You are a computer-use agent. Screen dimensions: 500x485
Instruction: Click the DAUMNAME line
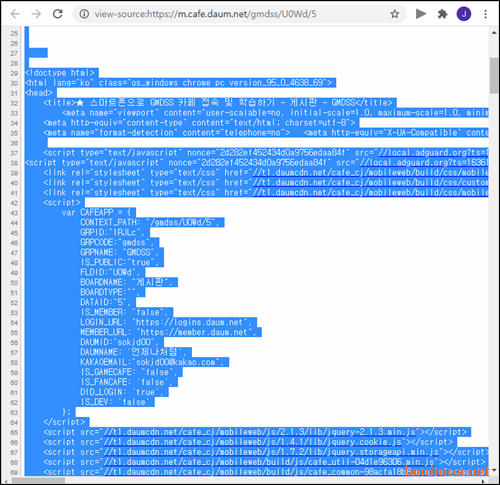[134, 352]
